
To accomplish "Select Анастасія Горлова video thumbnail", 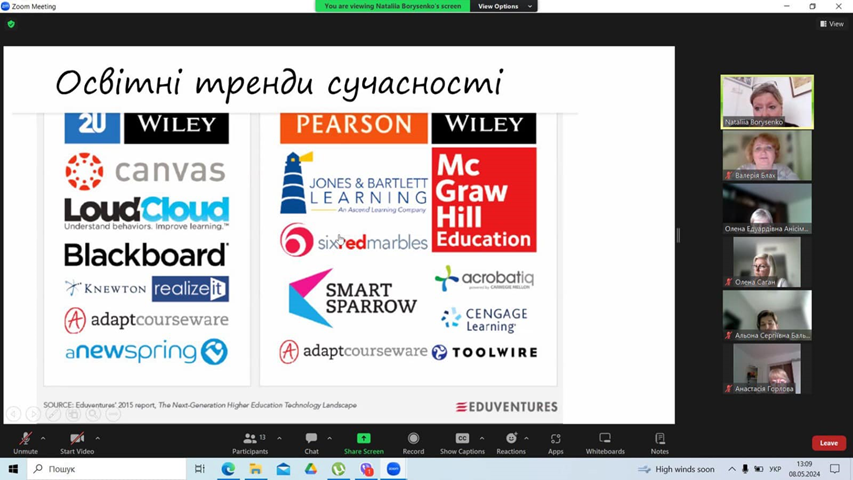I will tap(767, 368).
